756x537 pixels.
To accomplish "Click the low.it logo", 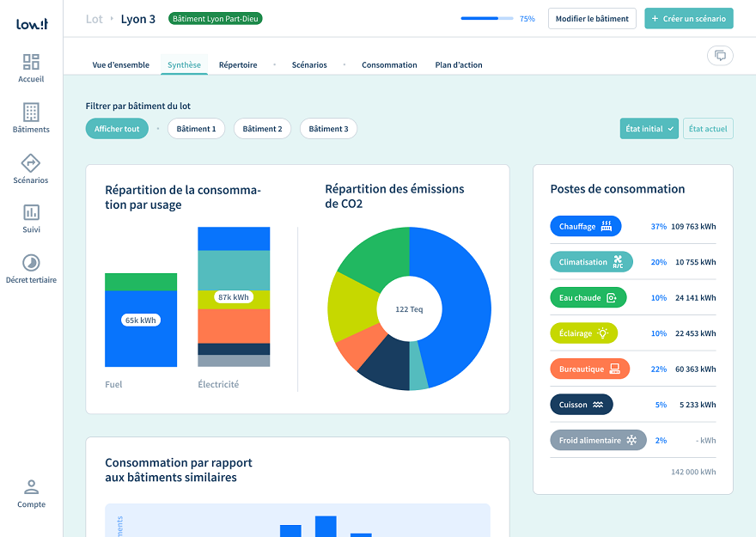I will [32, 24].
